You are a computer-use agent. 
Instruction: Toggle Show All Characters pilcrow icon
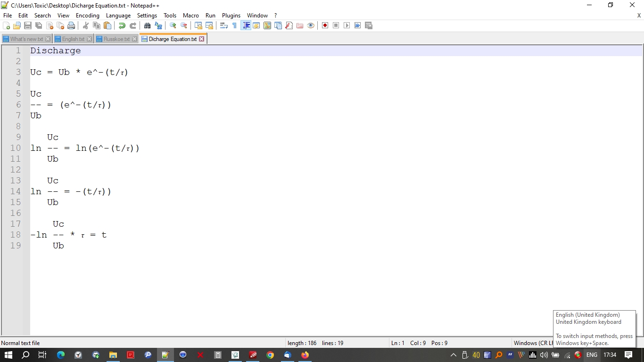tap(235, 25)
